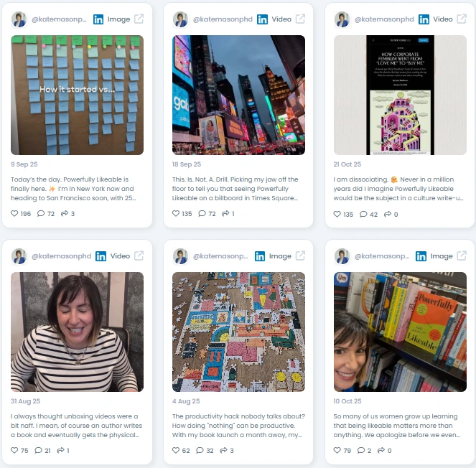476x468 pixels.
Task: Click heart icon showing 196 likes
Action: coord(14,213)
